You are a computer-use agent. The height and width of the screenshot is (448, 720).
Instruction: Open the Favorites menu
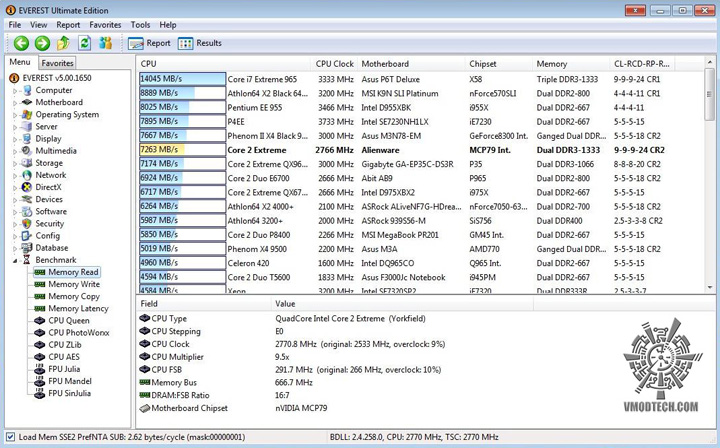point(105,25)
